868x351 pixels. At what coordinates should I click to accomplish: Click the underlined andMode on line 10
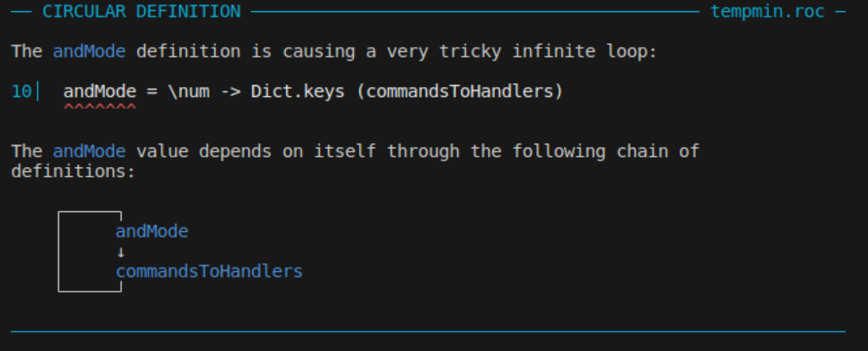[x=100, y=91]
